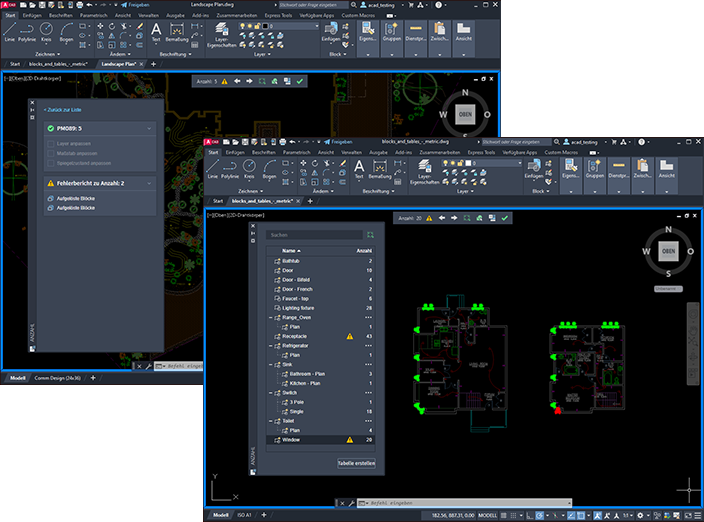Select the ISO A1 layout tab

[244, 515]
